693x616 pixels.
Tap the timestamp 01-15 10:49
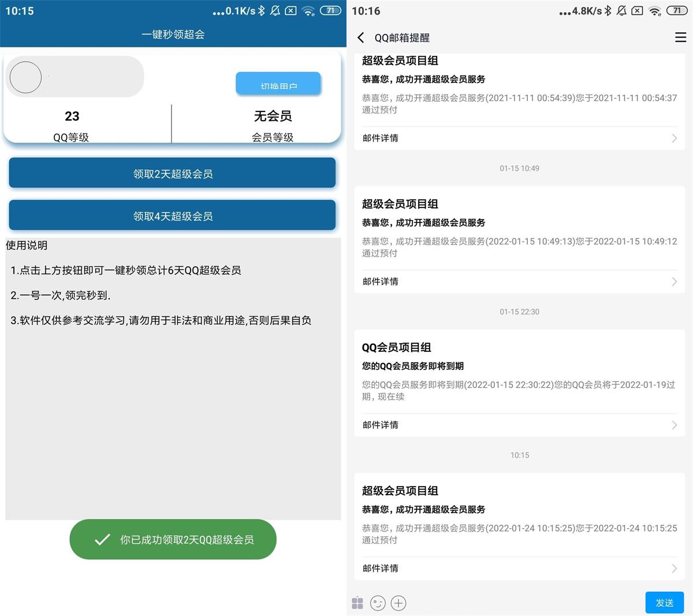click(519, 168)
